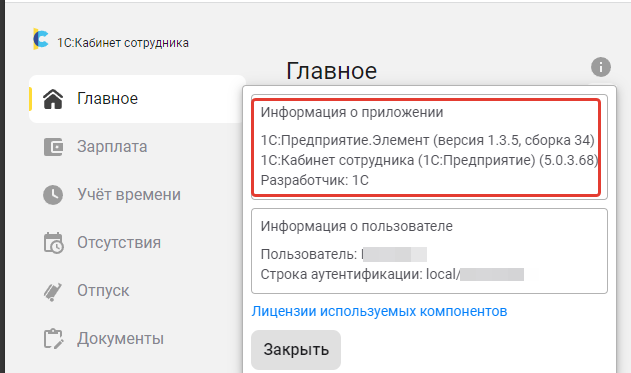Viewport: 631px width, 373px height.
Task: Click the wallet icon beside Зарплата
Action: pyautogui.click(x=53, y=147)
